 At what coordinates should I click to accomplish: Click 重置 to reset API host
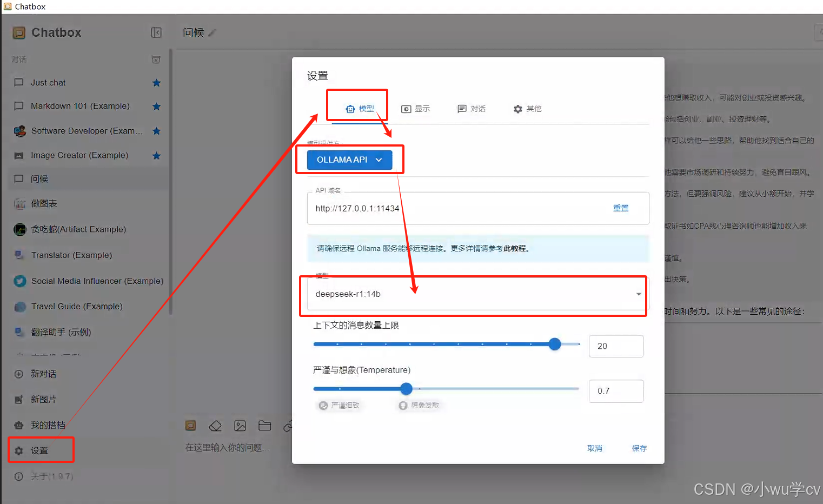(621, 208)
